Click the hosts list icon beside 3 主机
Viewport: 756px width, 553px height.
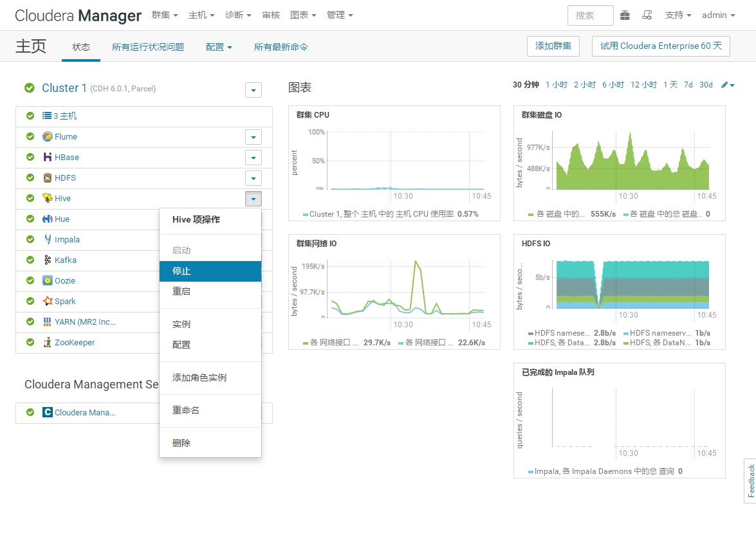point(47,116)
